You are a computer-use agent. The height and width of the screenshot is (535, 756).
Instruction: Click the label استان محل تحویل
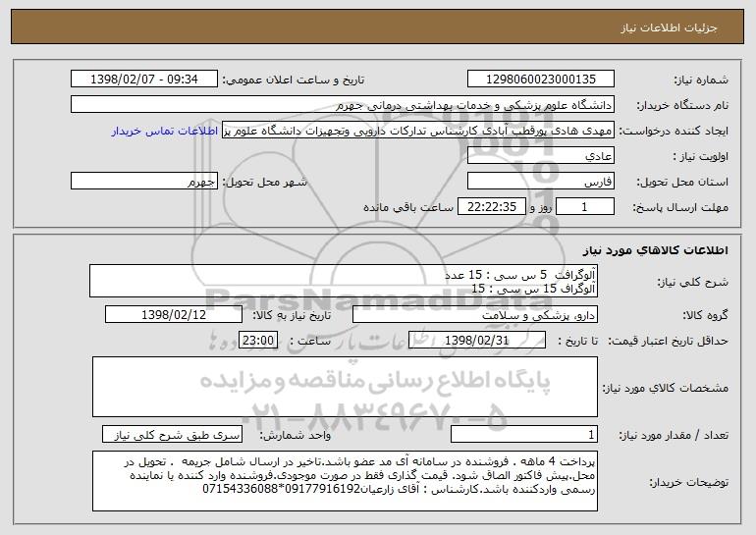[x=682, y=183]
